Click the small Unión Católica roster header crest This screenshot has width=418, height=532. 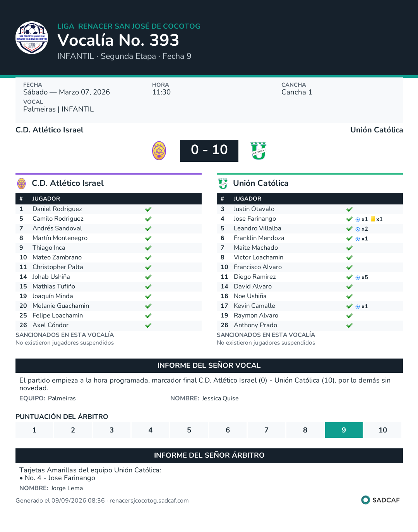pos(223,183)
